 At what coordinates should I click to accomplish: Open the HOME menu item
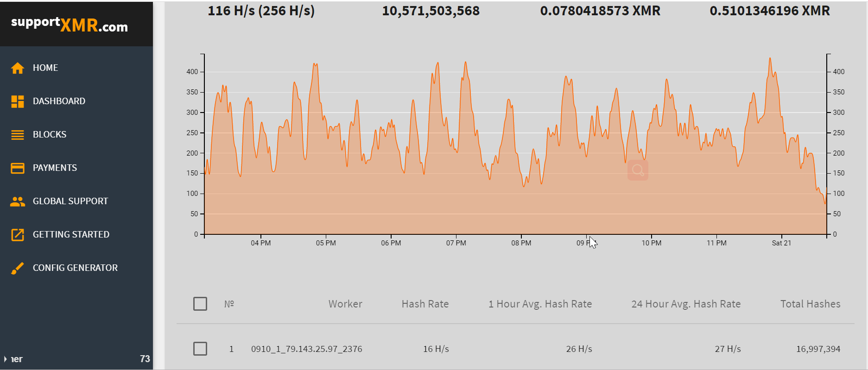(x=45, y=68)
